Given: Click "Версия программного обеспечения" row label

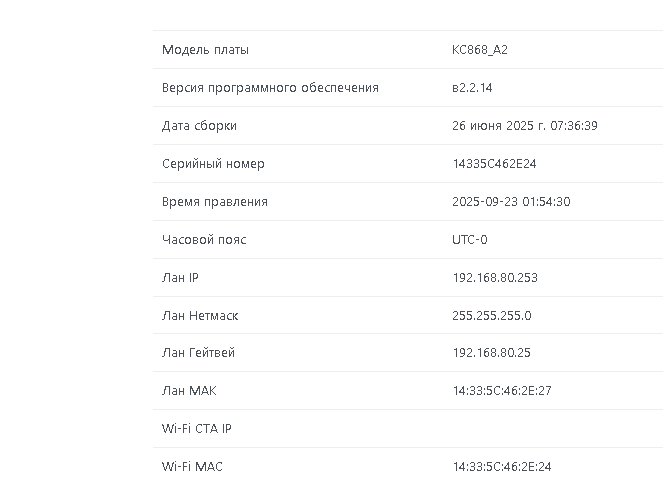Looking at the screenshot, I should click(270, 88).
